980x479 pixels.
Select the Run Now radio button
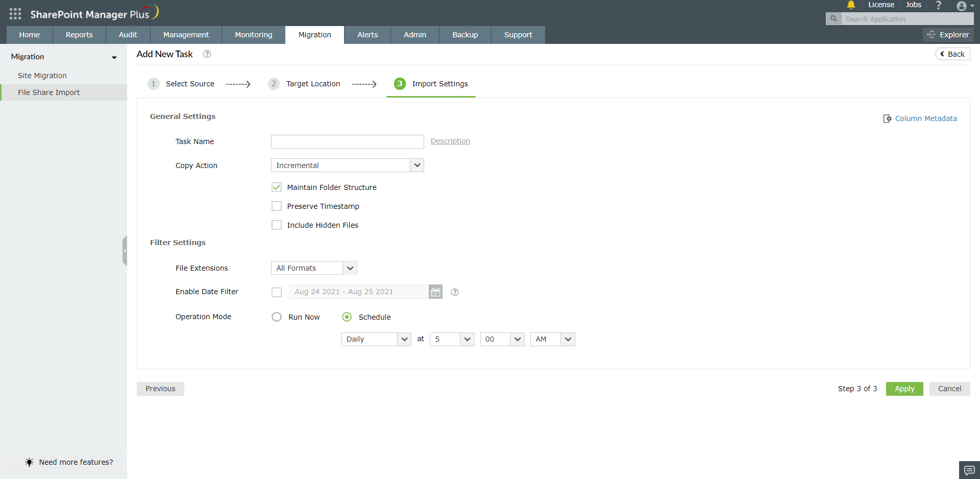(x=277, y=317)
